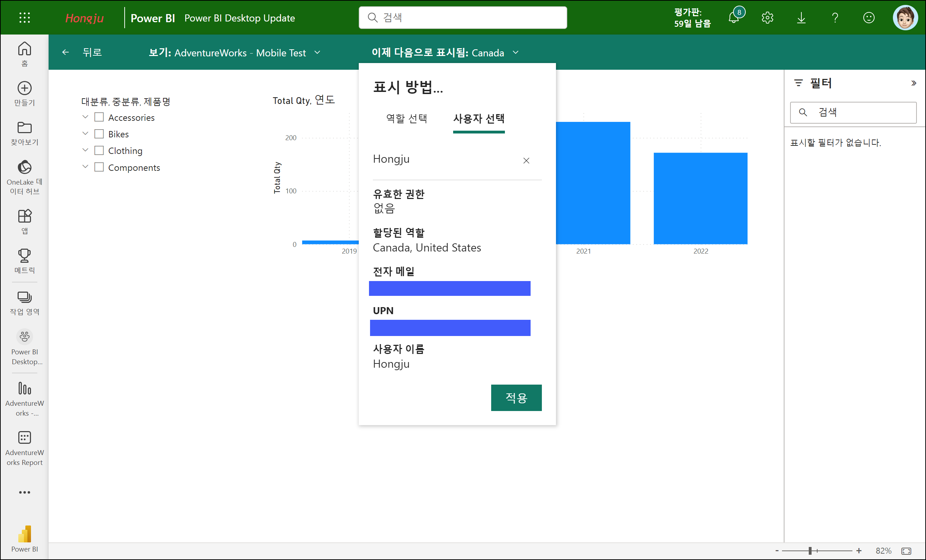Toggle the Clothing checkbox

coord(99,150)
